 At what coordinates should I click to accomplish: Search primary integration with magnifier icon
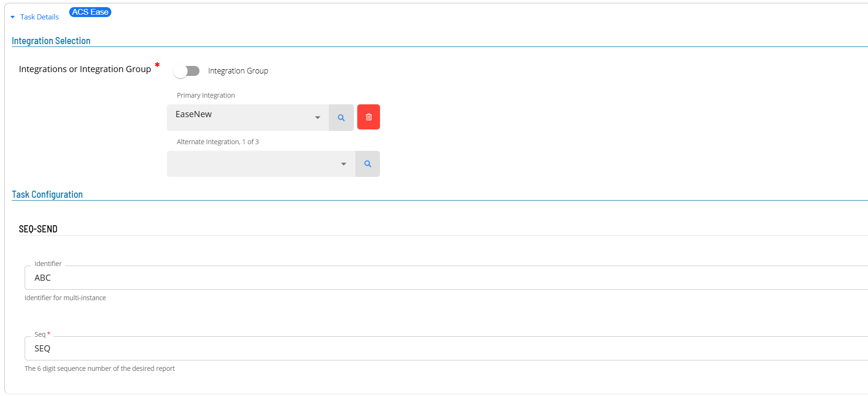coord(341,118)
